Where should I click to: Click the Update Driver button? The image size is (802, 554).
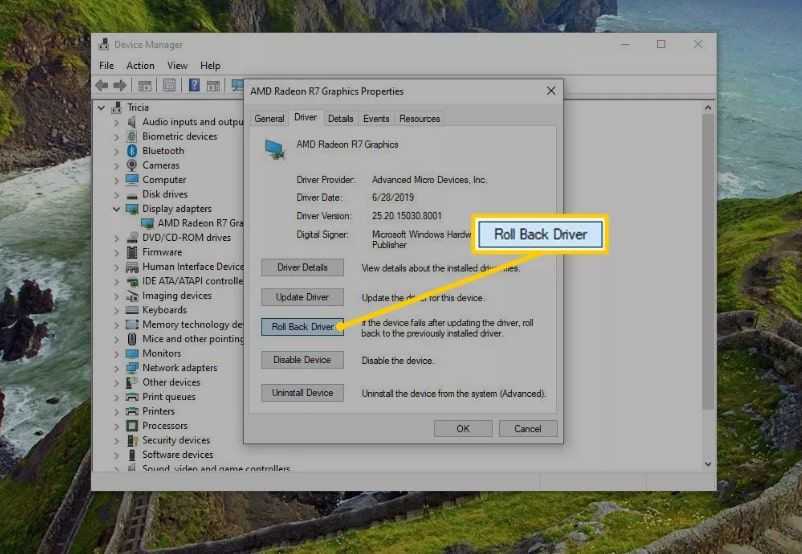click(x=302, y=297)
